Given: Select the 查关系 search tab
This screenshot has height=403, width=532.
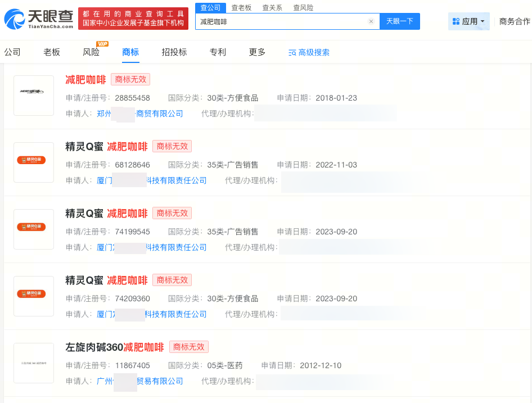Looking at the screenshot, I should pos(272,7).
